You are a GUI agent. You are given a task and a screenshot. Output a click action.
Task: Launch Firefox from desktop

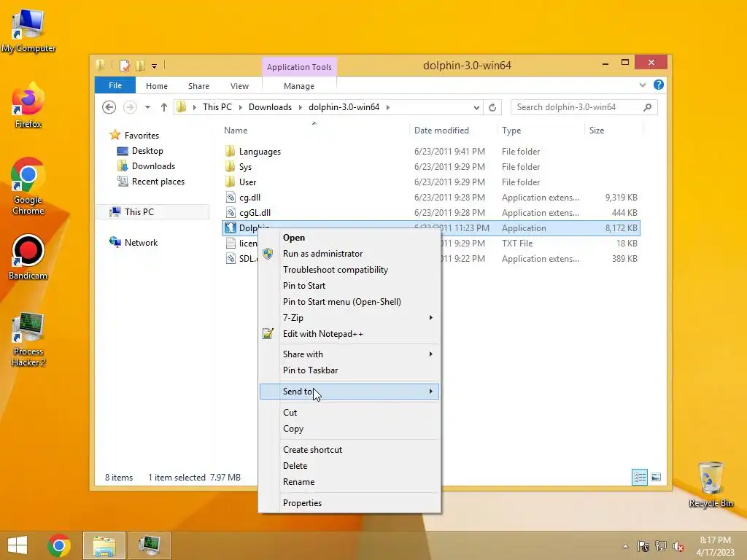point(28,106)
